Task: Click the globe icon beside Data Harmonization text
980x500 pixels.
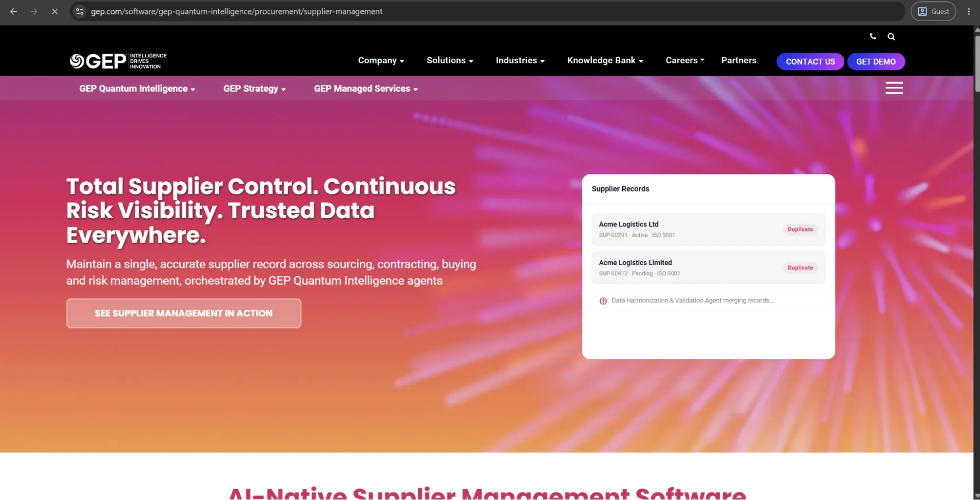Action: click(x=603, y=301)
